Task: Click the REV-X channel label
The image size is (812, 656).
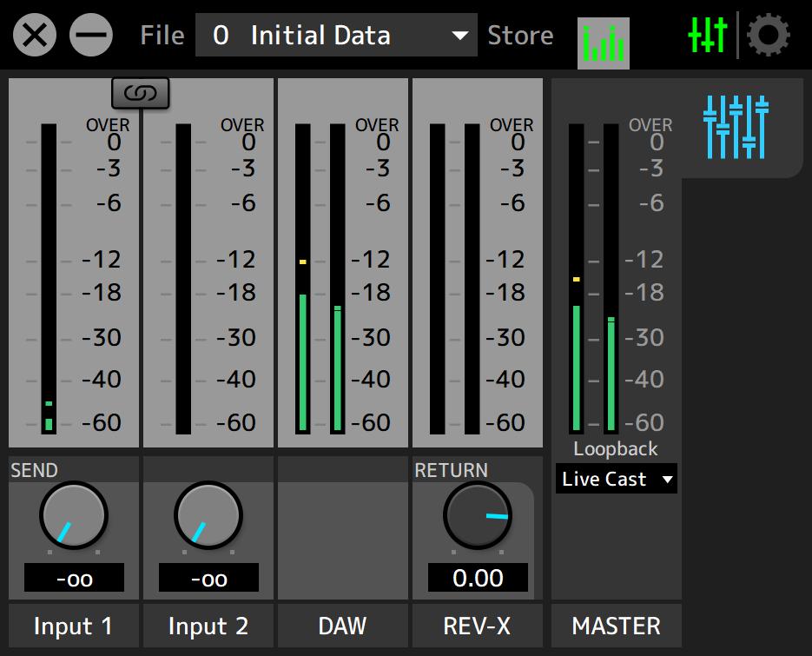Action: (x=477, y=626)
